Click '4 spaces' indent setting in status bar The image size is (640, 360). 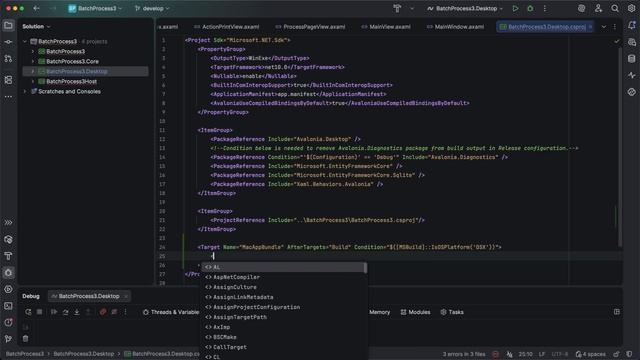pos(591,354)
